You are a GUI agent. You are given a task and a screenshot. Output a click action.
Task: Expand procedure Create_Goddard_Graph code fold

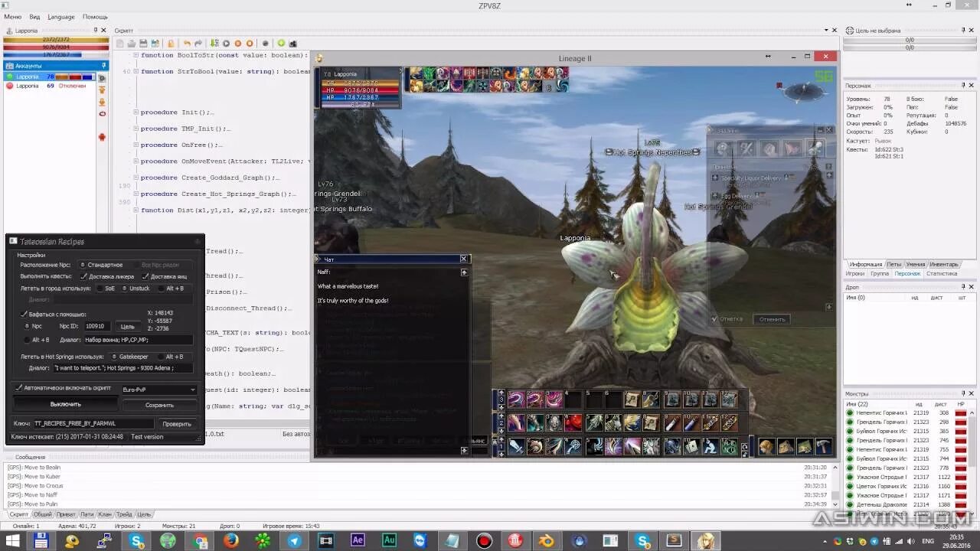pos(136,178)
